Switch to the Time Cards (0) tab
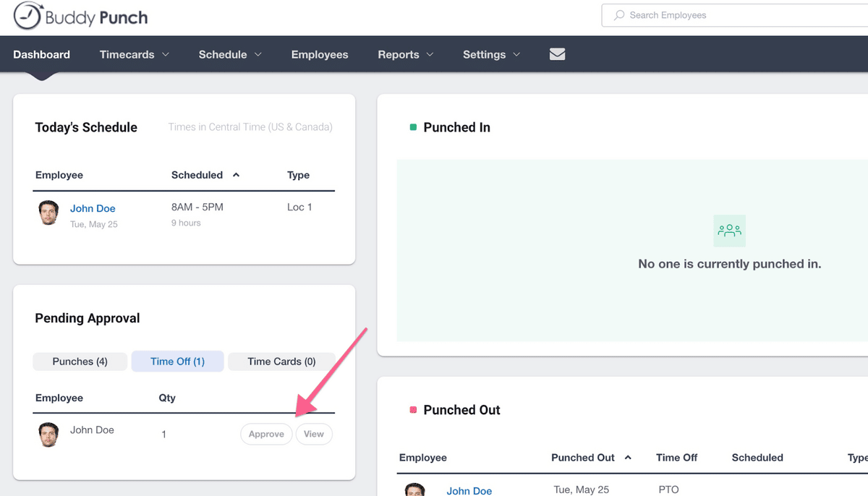 pyautogui.click(x=281, y=362)
